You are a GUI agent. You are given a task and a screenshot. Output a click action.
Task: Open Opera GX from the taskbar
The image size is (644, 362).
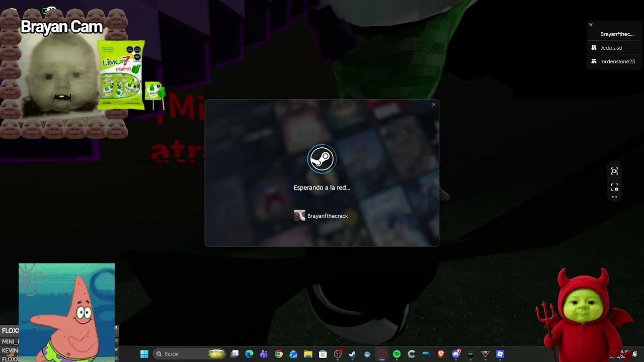382,354
